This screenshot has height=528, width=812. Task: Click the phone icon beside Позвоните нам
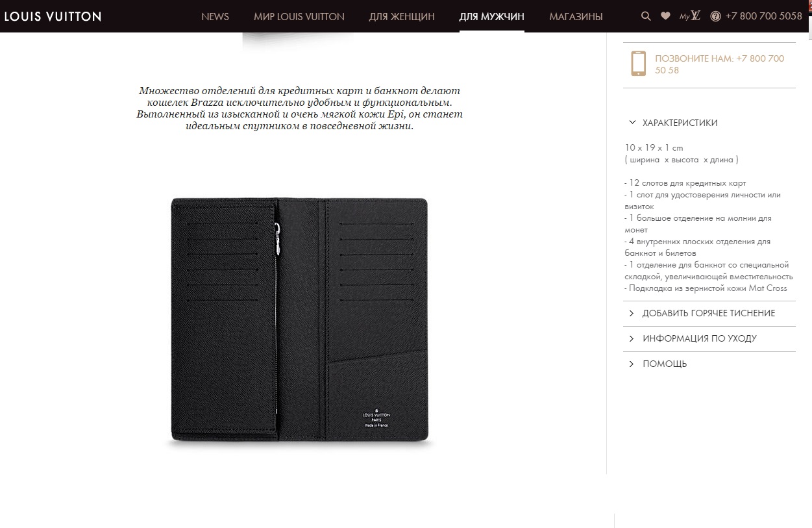click(x=639, y=64)
